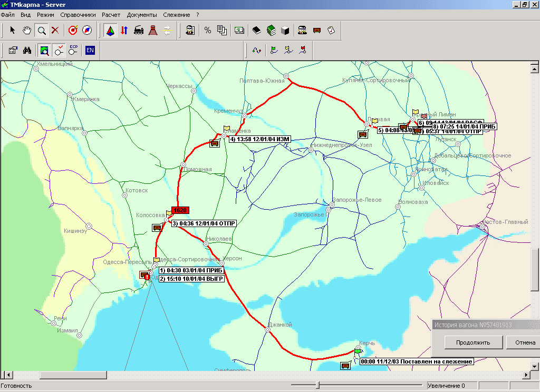Screen dimensions: 540x392
Task: Click the Продолжить button
Action: tap(473, 342)
